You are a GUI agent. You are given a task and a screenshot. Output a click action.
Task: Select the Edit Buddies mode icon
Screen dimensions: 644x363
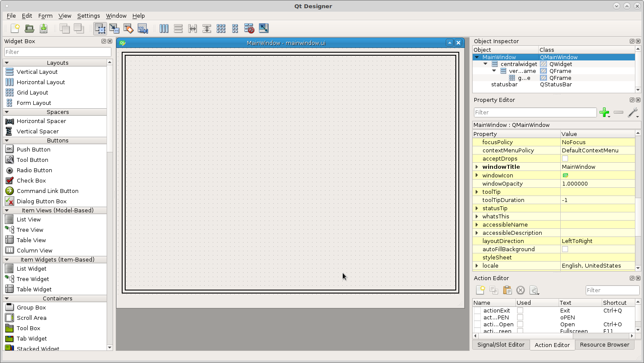(129, 28)
